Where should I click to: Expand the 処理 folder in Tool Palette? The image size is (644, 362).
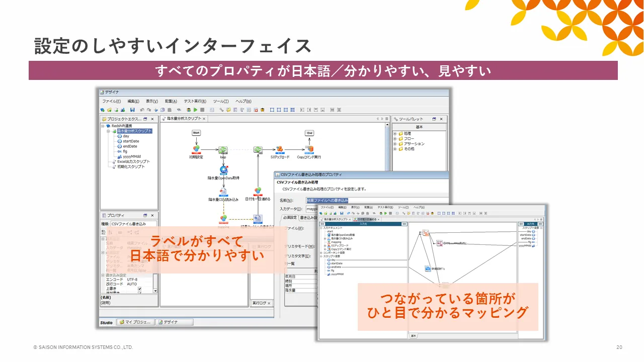tap(395, 134)
